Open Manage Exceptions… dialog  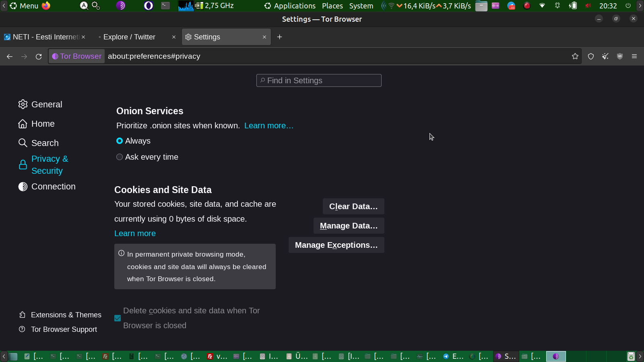(336, 245)
